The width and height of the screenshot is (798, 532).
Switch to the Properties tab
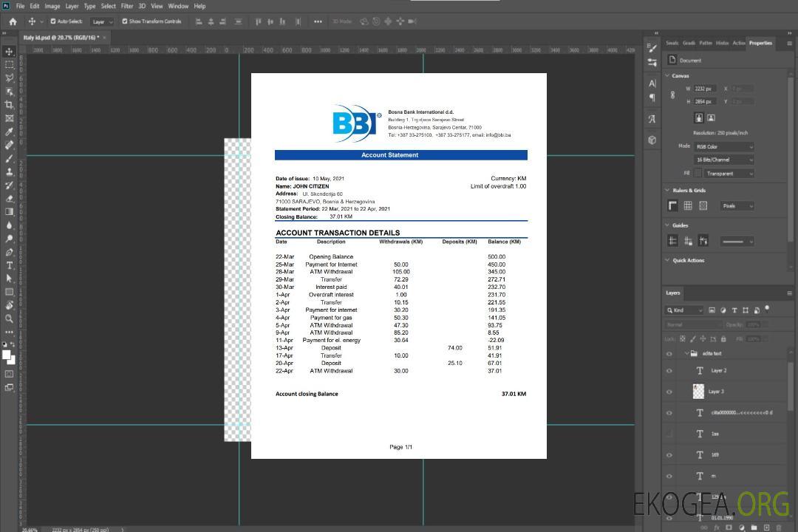(x=760, y=44)
